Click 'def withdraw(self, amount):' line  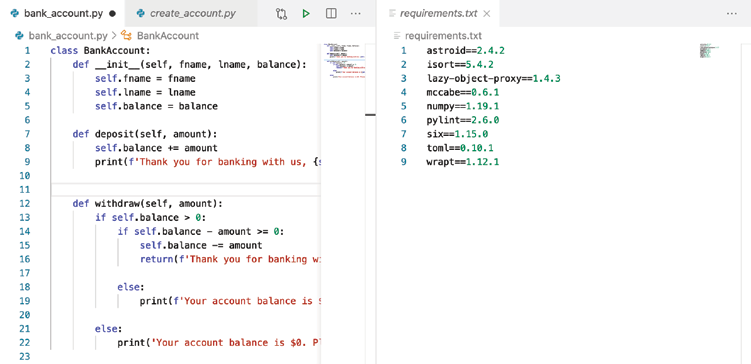click(x=148, y=204)
